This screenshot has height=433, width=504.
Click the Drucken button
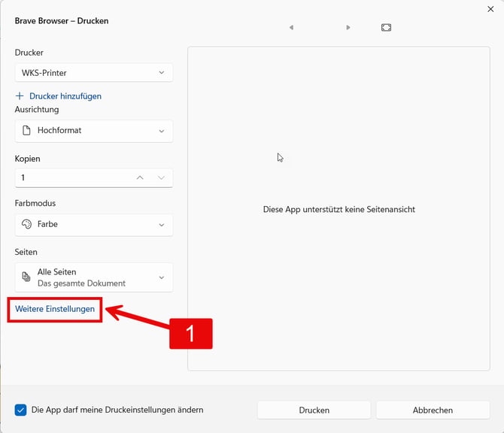pos(314,410)
